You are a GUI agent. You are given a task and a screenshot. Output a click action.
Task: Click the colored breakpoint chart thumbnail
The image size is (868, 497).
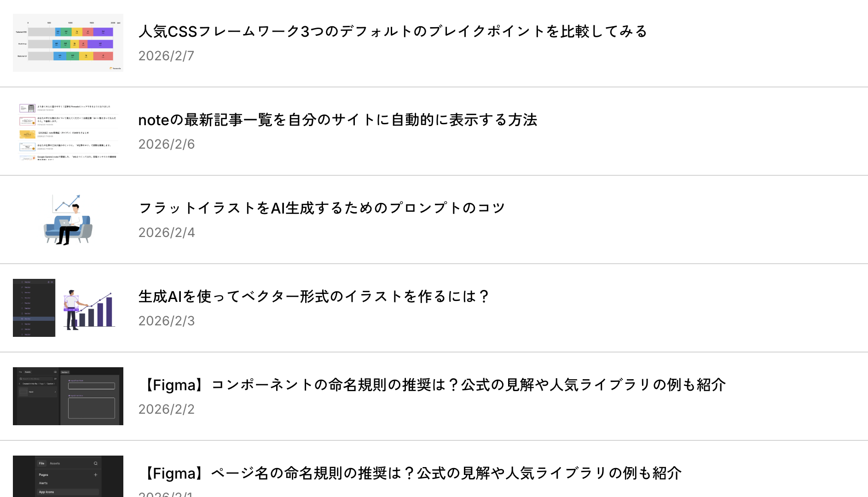click(68, 43)
